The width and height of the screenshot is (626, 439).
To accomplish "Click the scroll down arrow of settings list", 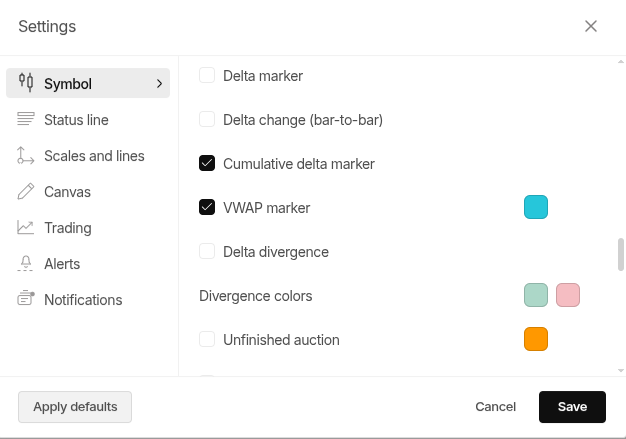I will point(621,370).
